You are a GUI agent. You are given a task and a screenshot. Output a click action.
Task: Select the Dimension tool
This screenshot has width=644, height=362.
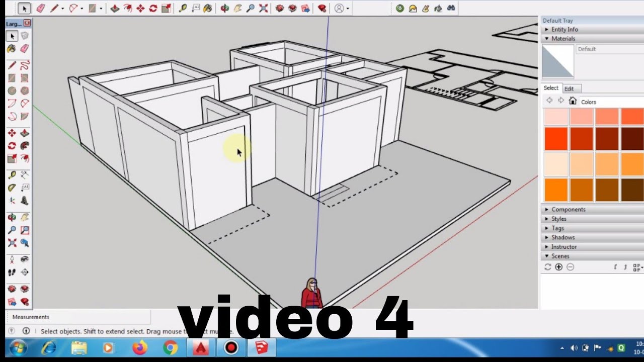pos(24,175)
